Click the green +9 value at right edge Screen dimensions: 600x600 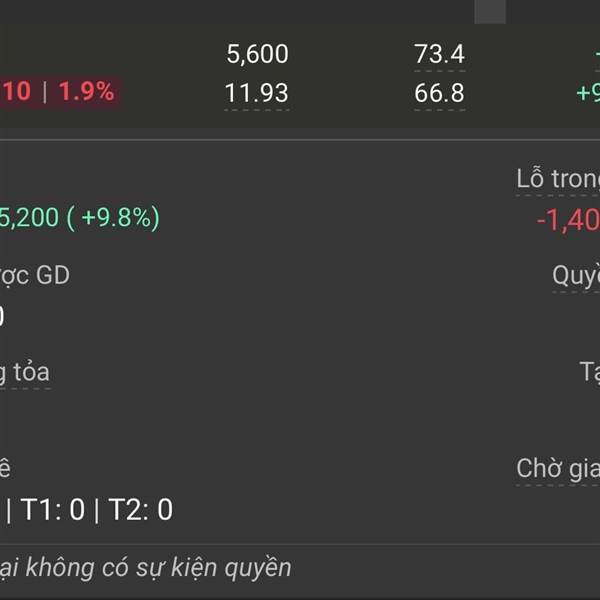588,93
